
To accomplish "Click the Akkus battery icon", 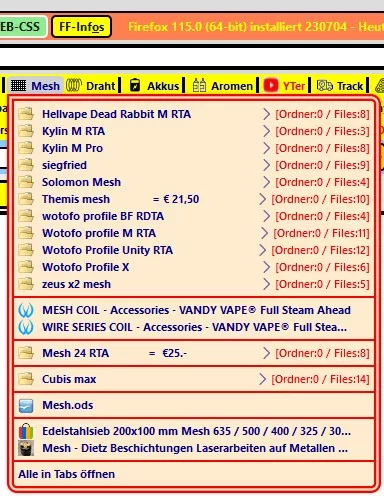I will [x=135, y=85].
